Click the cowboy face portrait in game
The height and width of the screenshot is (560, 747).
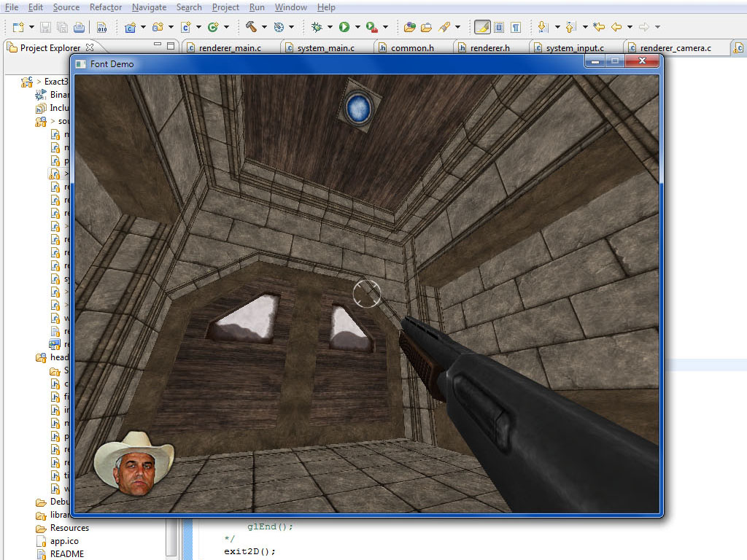pyautogui.click(x=134, y=464)
